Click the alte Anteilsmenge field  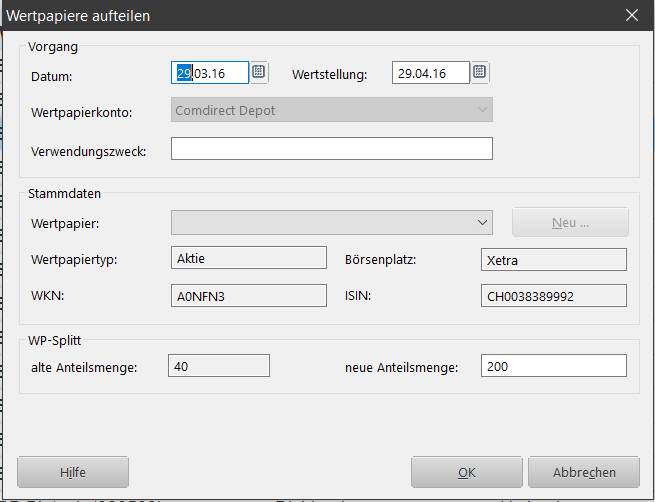218,366
